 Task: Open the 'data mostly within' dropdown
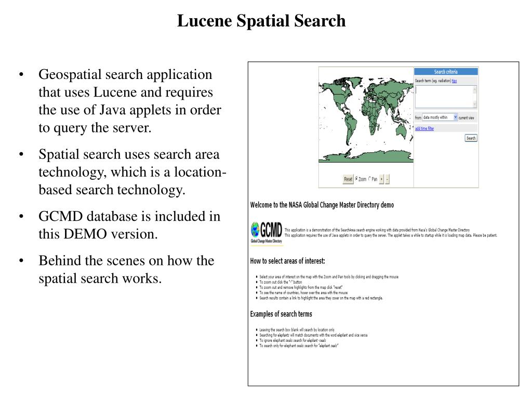click(440, 117)
